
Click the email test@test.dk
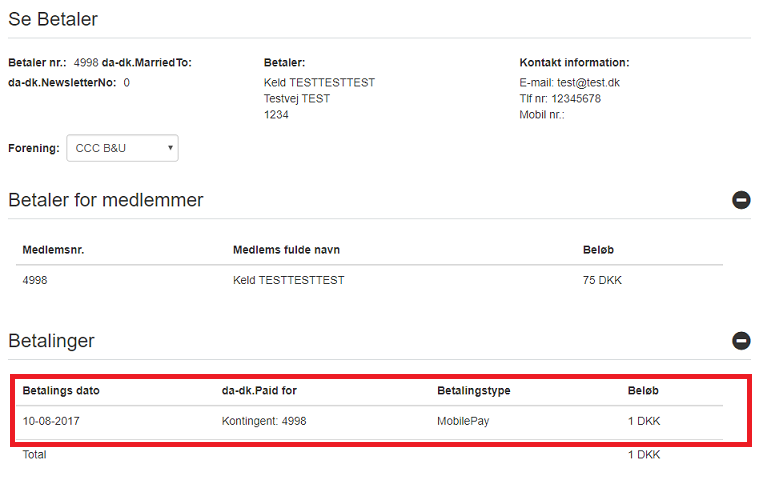[x=598, y=82]
